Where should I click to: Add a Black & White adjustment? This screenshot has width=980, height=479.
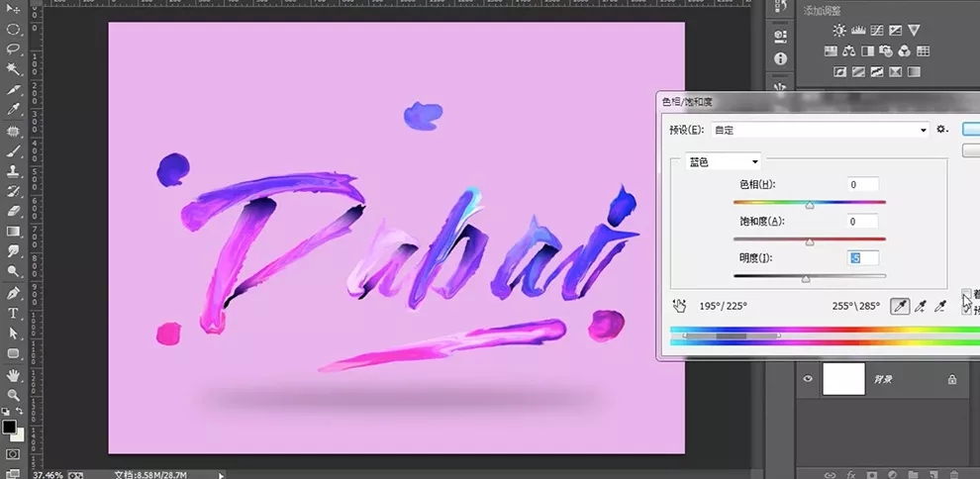(867, 51)
